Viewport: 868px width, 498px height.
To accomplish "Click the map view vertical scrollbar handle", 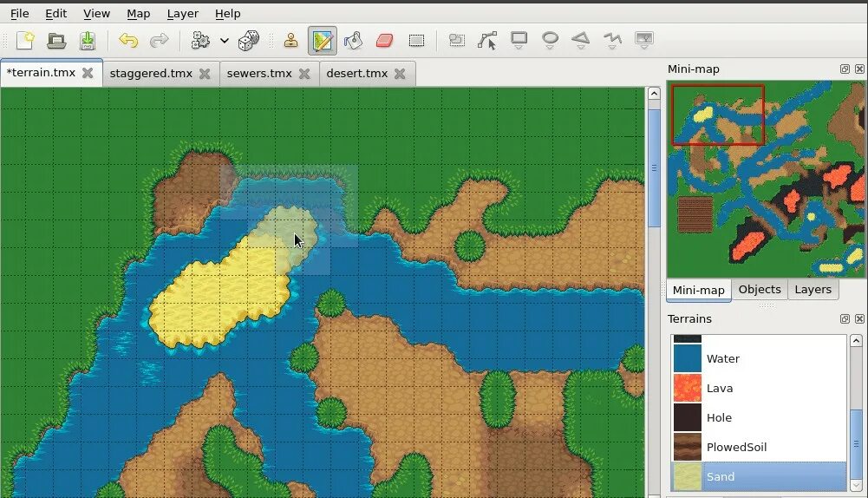I will [654, 167].
